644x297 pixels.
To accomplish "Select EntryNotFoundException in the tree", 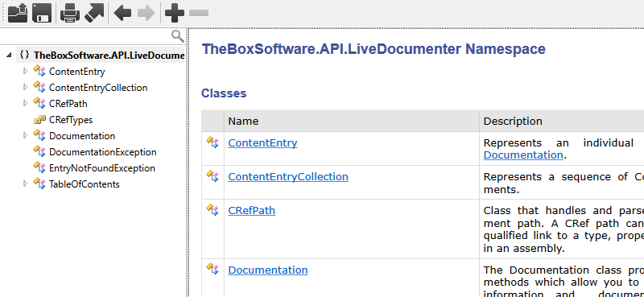I will point(102,168).
